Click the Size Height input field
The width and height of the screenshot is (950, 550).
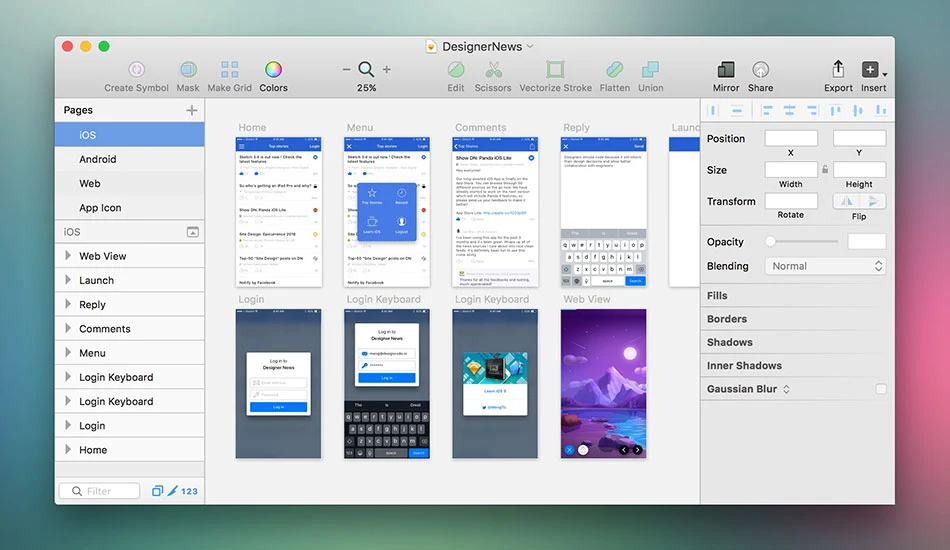859,170
